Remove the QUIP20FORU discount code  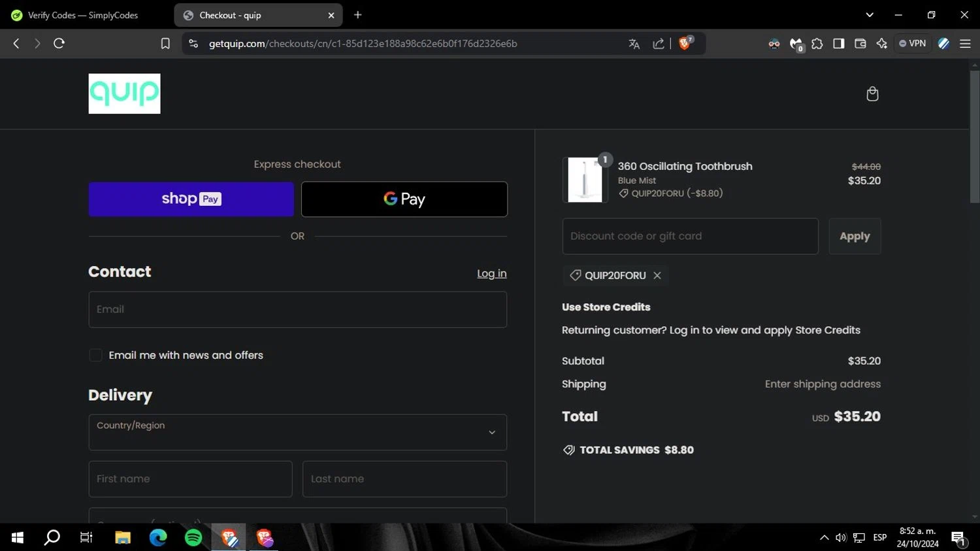coord(657,275)
